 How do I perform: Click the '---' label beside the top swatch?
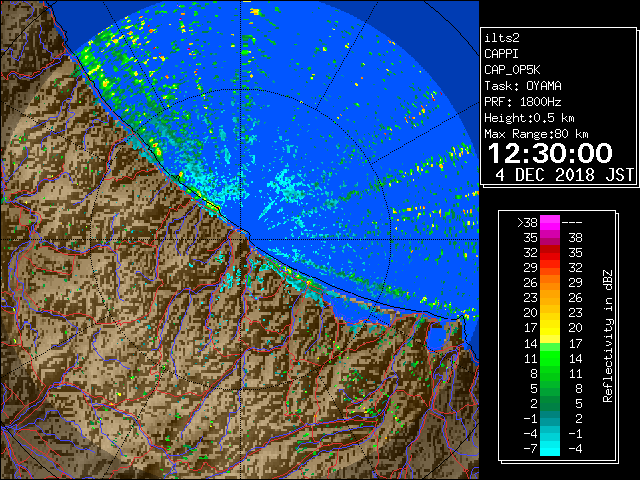(572, 223)
